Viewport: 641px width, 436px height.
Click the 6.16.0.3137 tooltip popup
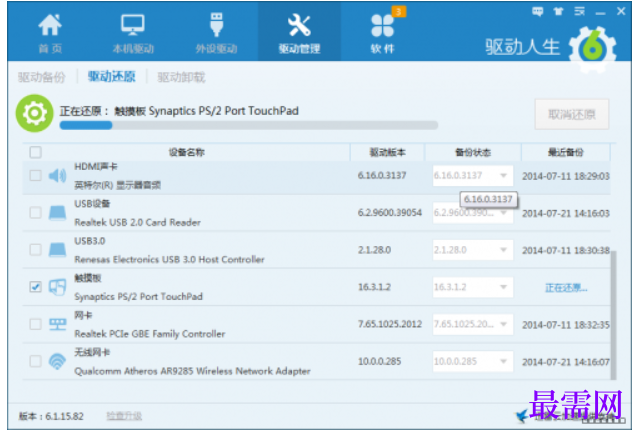[x=488, y=199]
